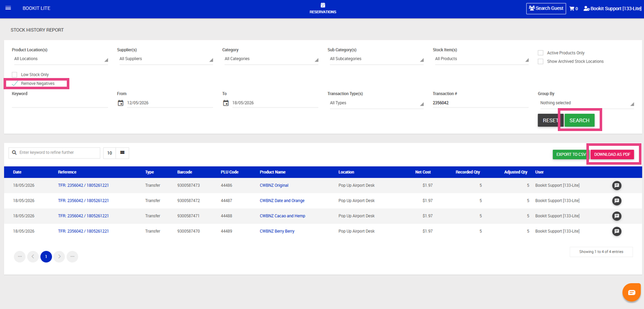
Task: Toggle Remove Negatives checkbox
Action: coord(14,84)
